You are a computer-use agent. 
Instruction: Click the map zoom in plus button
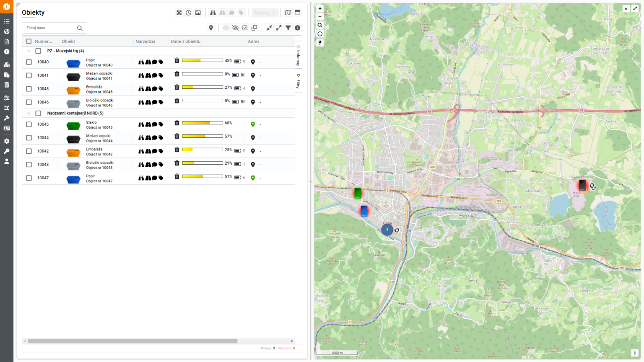[320, 8]
